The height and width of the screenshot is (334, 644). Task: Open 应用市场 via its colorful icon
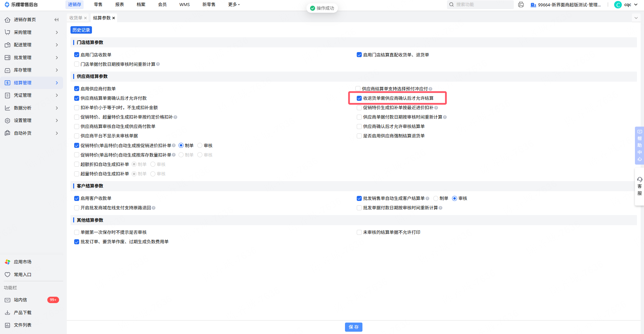click(7, 262)
